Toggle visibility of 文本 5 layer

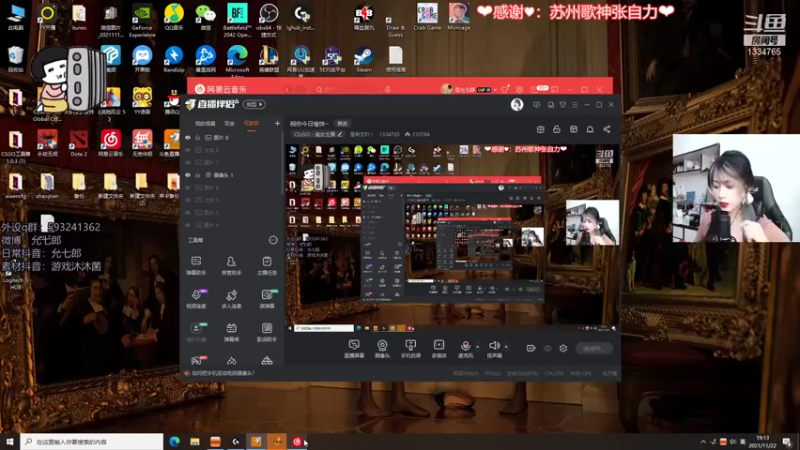188,200
